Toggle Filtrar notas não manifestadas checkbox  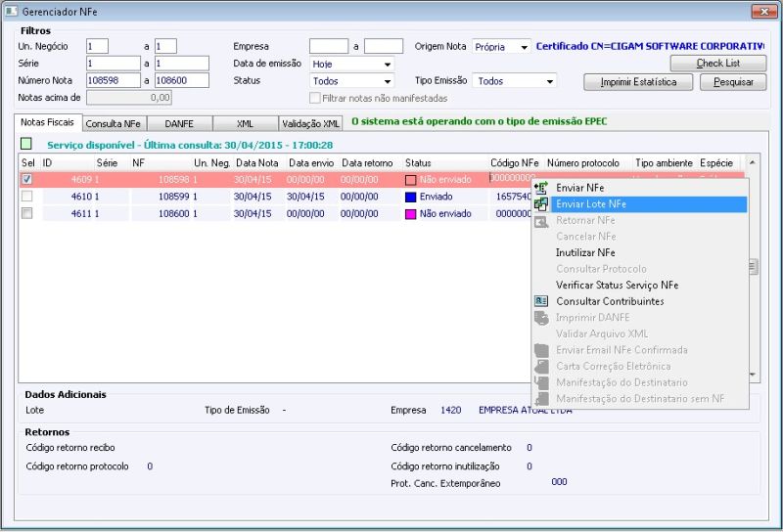coord(314,98)
